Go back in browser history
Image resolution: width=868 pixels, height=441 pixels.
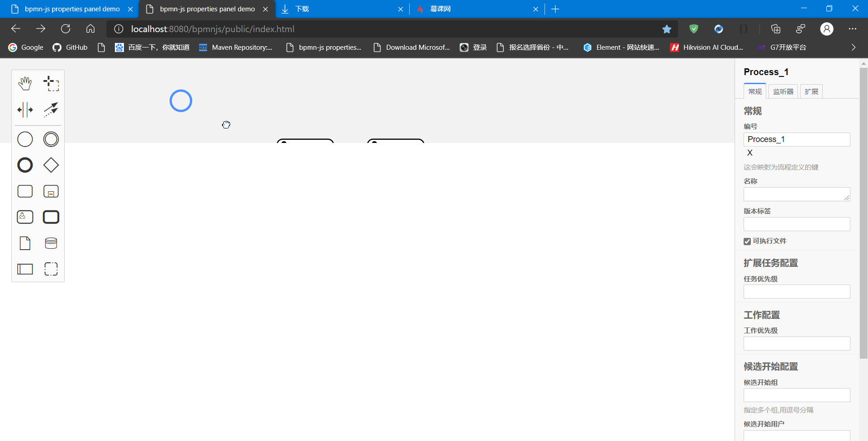click(x=16, y=29)
